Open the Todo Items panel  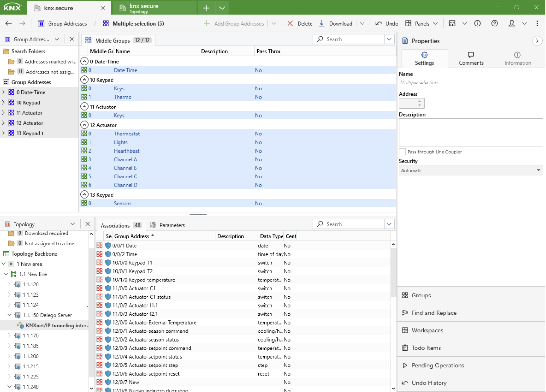pyautogui.click(x=471, y=348)
